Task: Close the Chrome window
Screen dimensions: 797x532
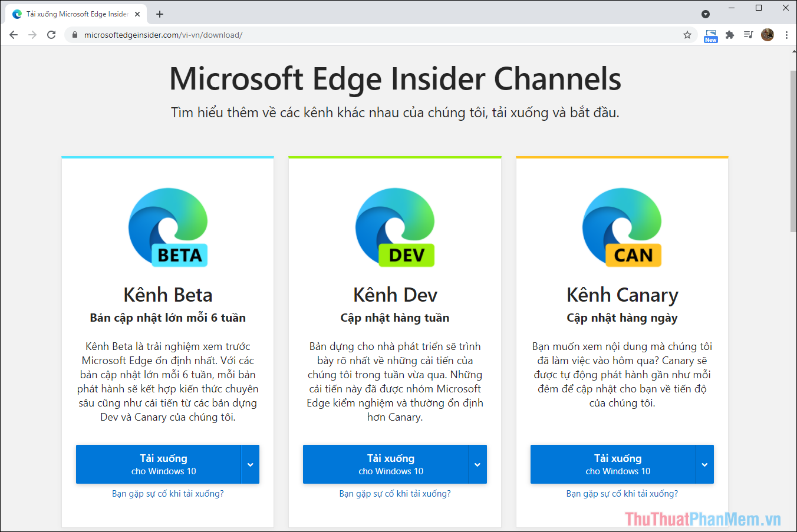Action: point(786,8)
